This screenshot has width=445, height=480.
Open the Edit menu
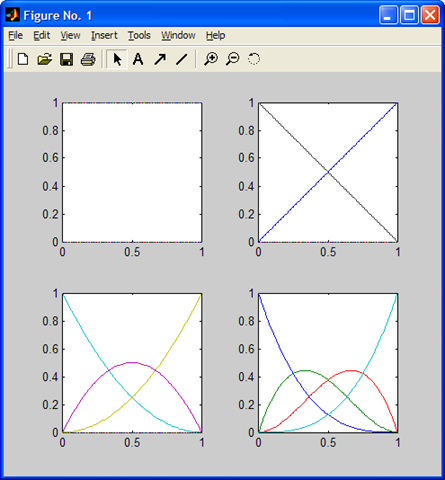click(x=42, y=35)
